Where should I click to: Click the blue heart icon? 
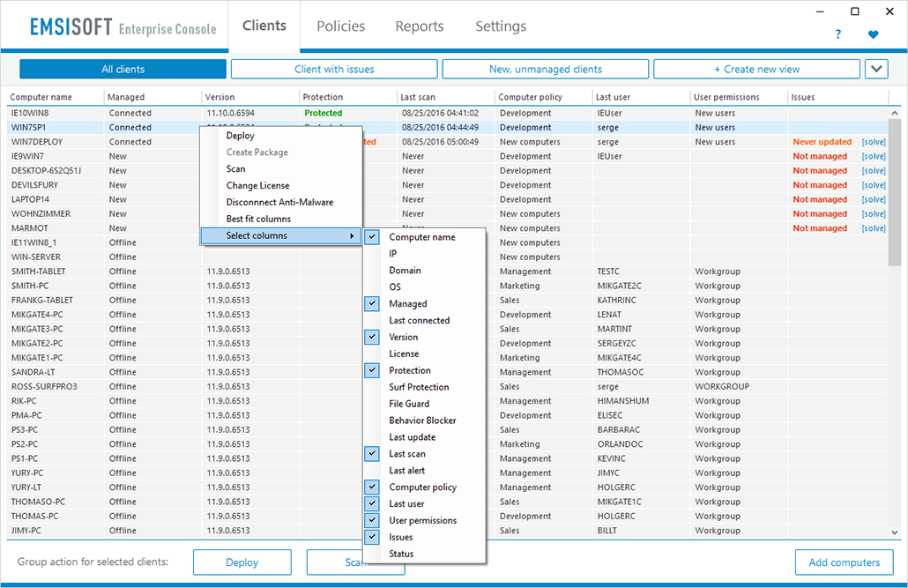click(x=874, y=34)
